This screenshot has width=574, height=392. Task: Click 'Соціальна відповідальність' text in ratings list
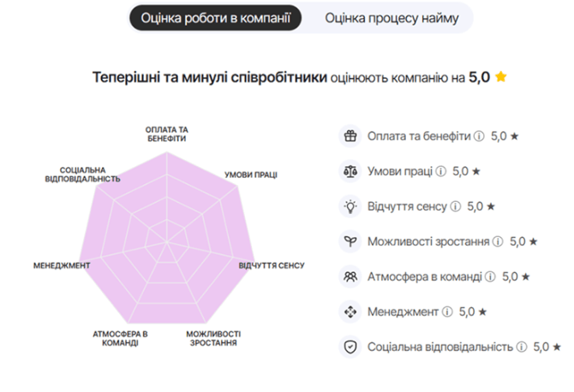tap(440, 347)
